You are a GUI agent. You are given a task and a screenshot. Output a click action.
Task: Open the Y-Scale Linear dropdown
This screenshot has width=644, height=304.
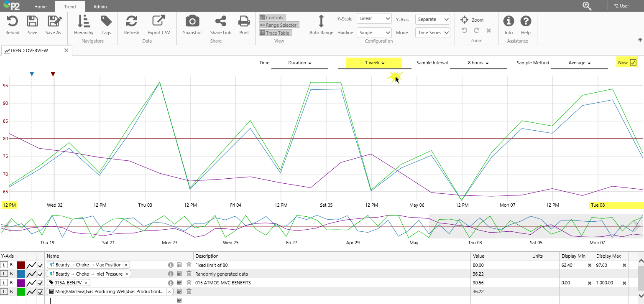[374, 19]
